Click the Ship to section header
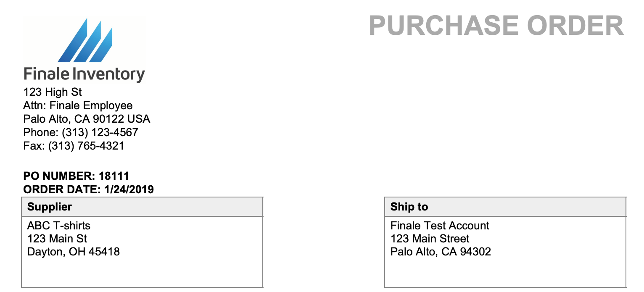 [409, 207]
